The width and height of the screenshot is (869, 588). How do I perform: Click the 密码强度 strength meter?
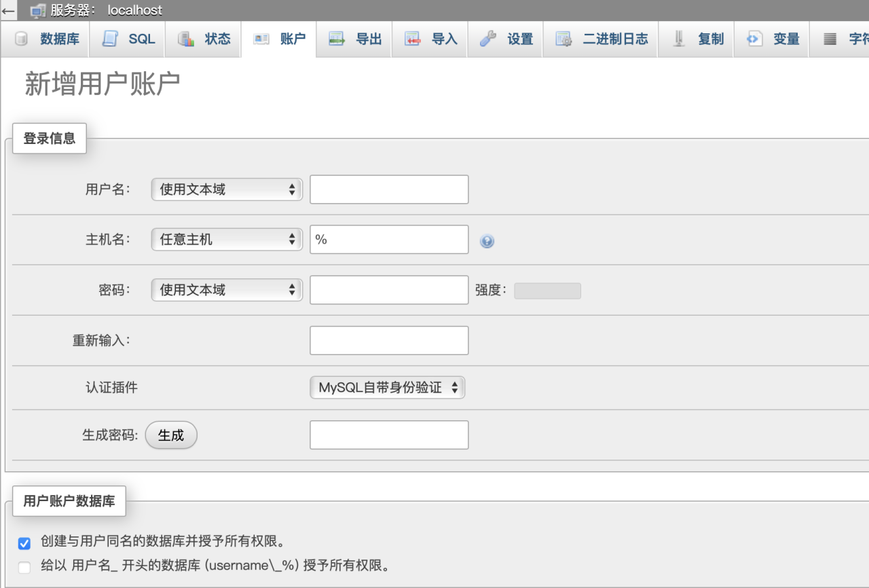coord(548,290)
